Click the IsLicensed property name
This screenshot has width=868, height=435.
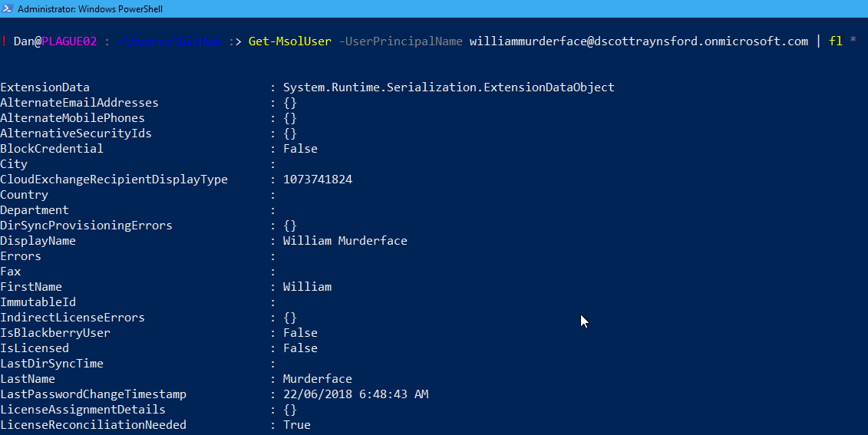(x=35, y=348)
